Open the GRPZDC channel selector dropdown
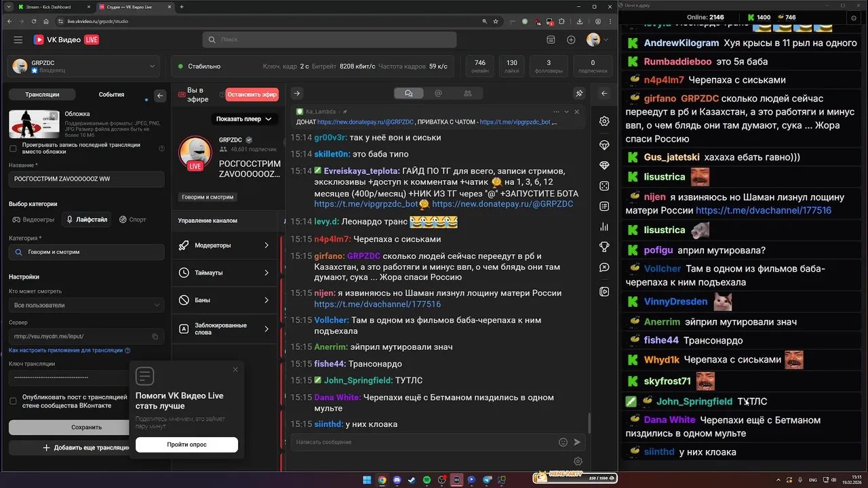 [85, 66]
